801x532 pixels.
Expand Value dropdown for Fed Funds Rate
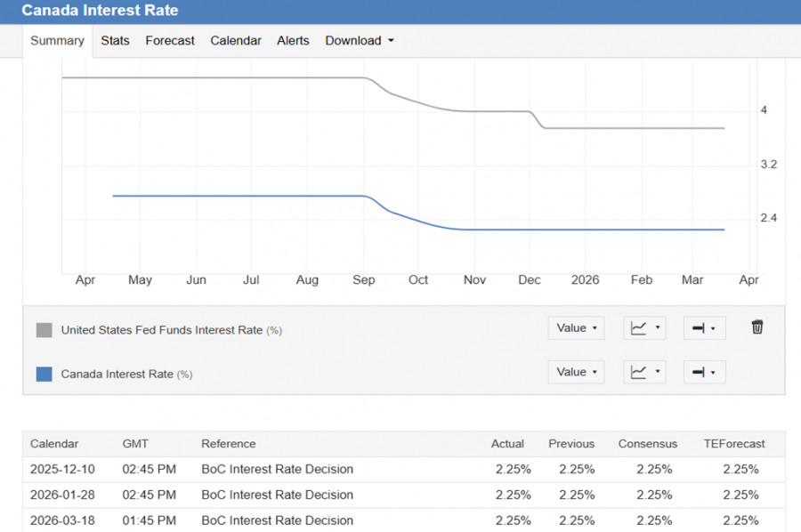(x=576, y=328)
